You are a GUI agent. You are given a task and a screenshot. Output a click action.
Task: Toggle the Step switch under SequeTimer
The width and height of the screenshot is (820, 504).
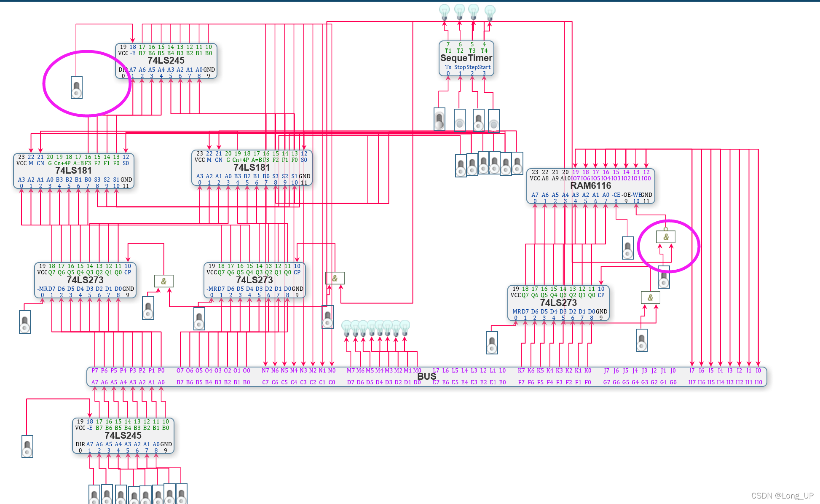tap(478, 121)
